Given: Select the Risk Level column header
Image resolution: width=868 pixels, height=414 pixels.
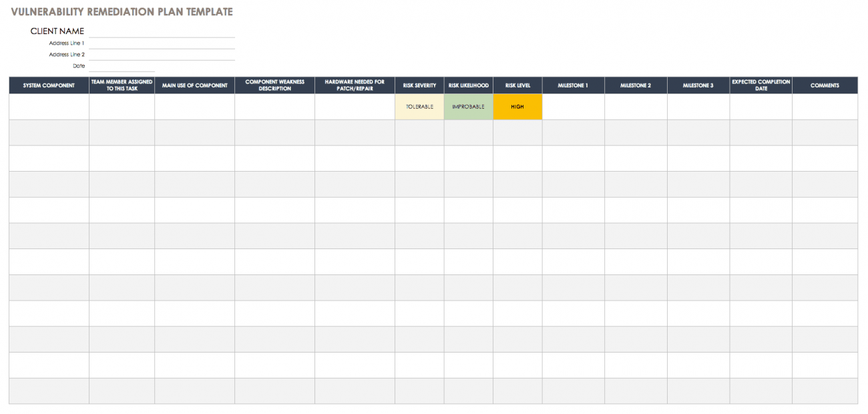Looking at the screenshot, I should click(x=517, y=85).
